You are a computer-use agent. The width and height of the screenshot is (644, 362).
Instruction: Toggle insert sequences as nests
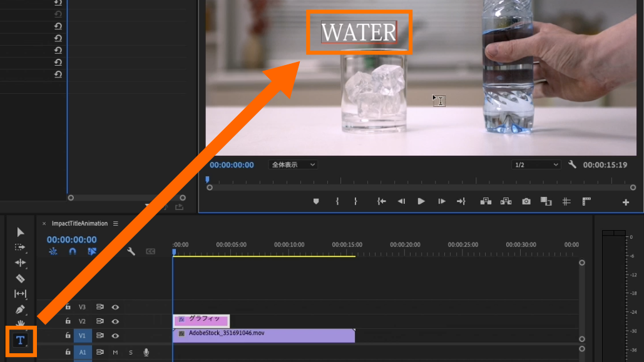(53, 251)
